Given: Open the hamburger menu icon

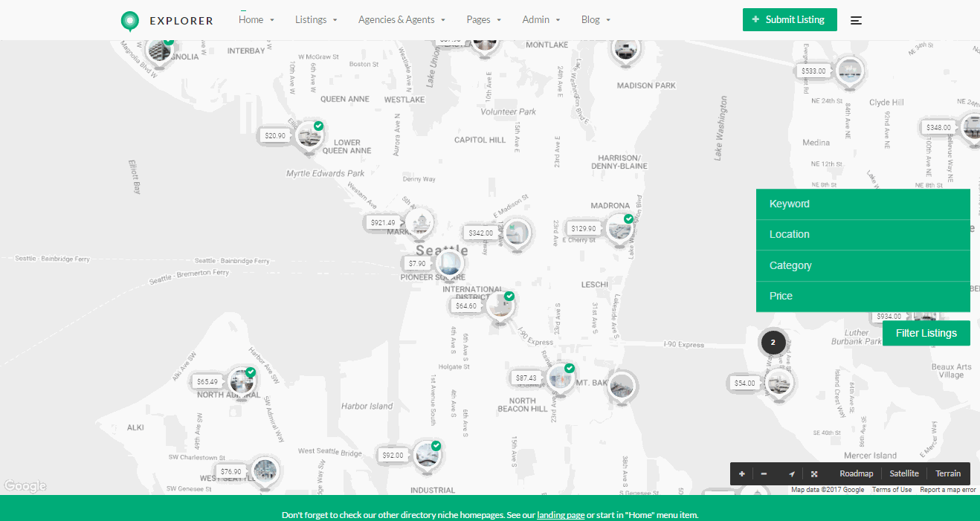Looking at the screenshot, I should (x=856, y=20).
